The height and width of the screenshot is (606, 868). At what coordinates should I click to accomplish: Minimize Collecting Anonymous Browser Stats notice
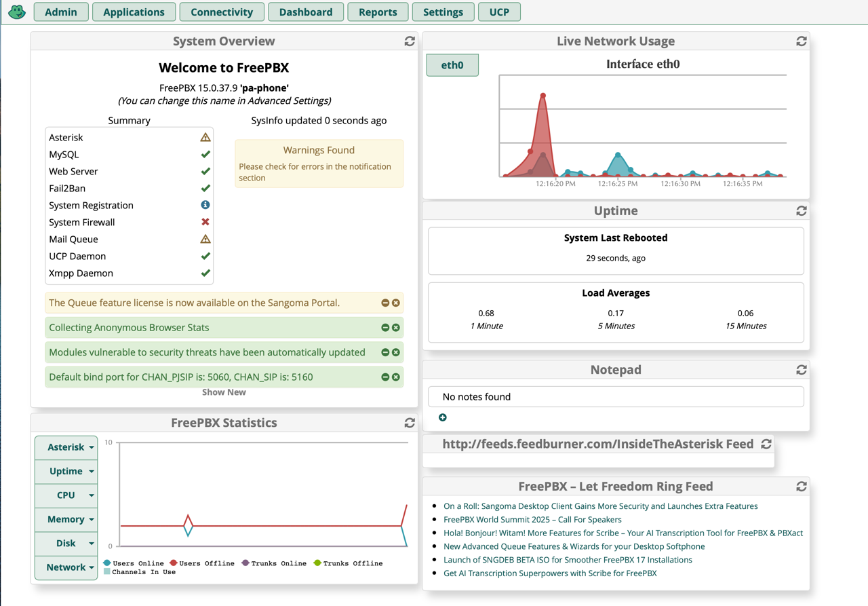point(385,328)
